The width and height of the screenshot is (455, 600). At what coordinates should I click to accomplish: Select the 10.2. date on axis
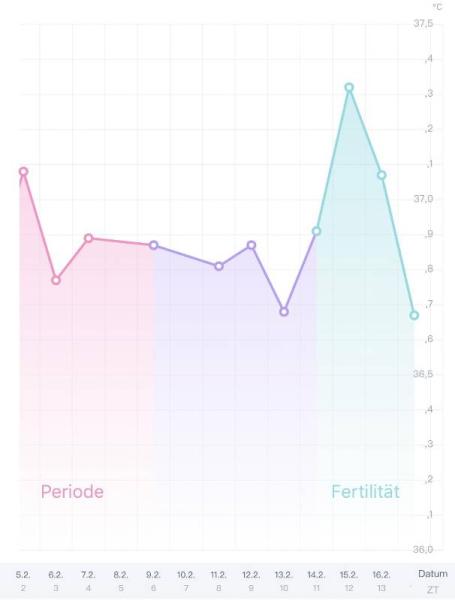pyautogui.click(x=186, y=575)
